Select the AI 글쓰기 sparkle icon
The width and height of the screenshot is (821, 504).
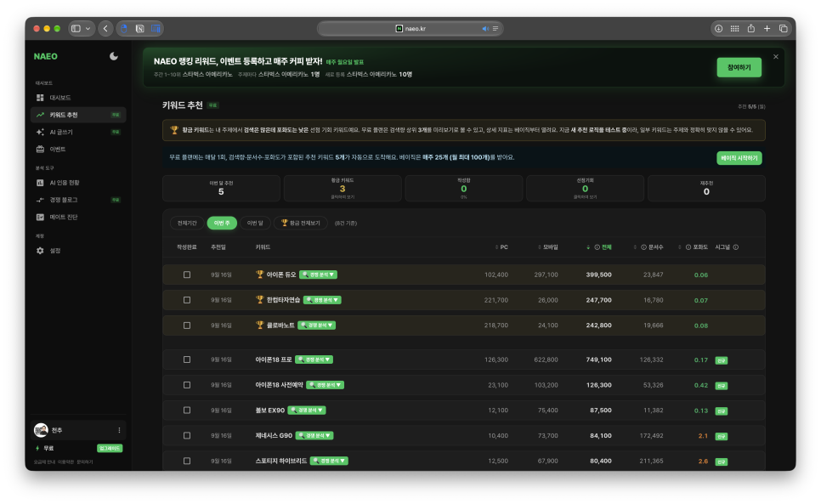click(40, 132)
